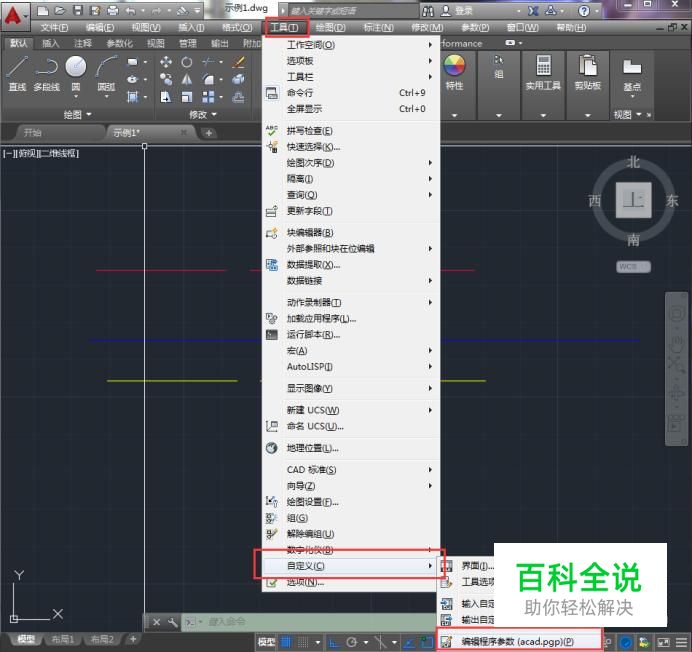Choose Options (选项) menu entry
This screenshot has width=692, height=652.
coord(351,583)
